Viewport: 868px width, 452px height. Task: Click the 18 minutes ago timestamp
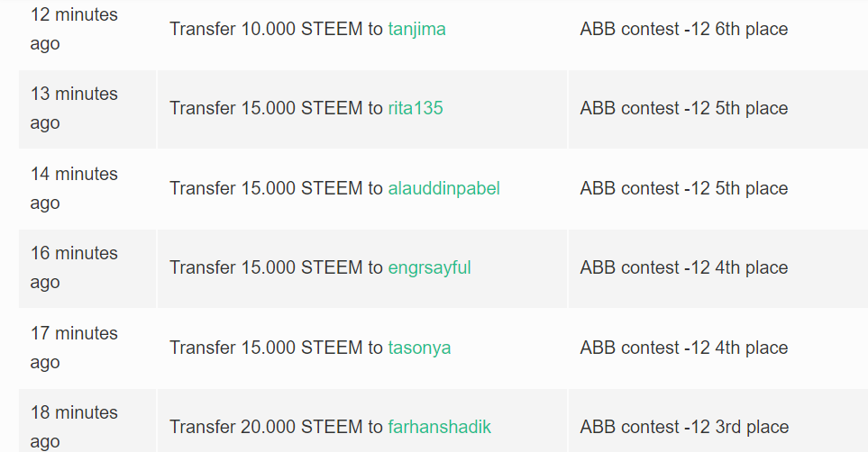click(74, 427)
